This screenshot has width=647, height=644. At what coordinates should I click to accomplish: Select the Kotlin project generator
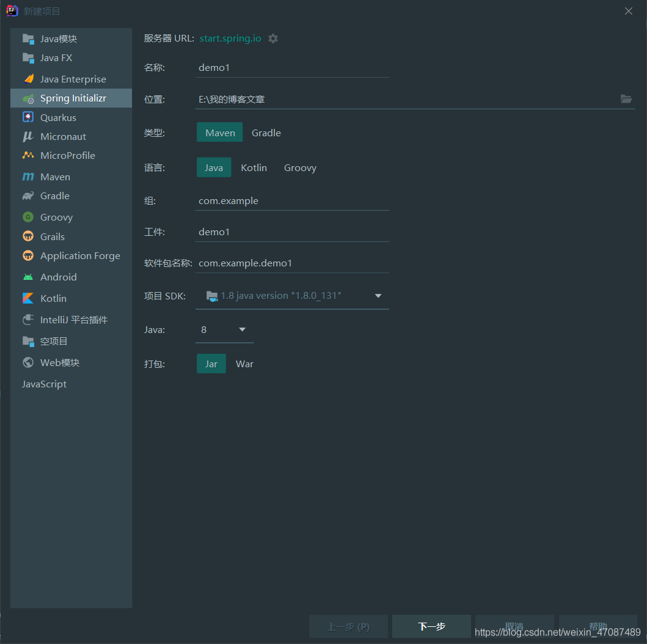point(53,299)
